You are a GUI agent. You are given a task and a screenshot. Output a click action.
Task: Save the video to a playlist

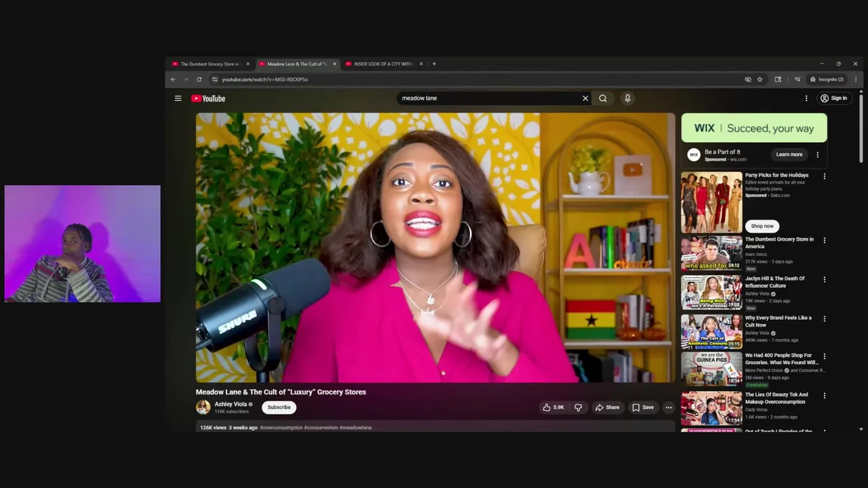[643, 407]
